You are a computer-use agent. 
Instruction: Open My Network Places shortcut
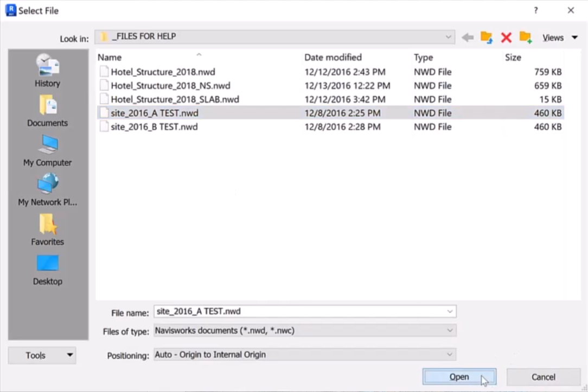point(47,190)
